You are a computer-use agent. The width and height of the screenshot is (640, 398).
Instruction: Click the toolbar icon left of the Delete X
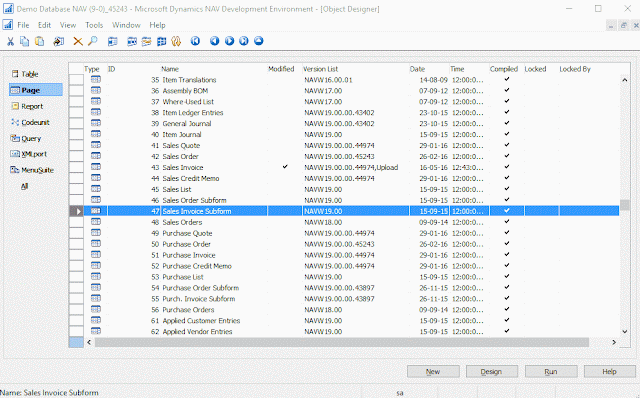[x=59, y=41]
